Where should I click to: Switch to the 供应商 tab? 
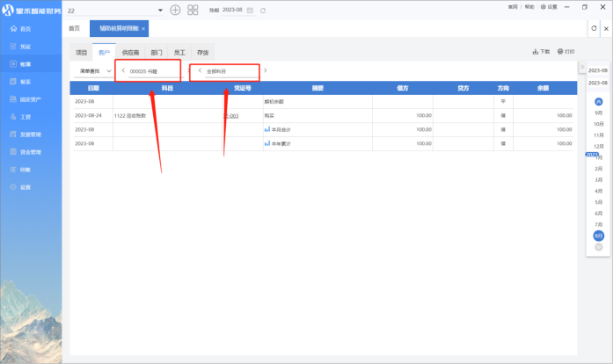click(x=130, y=53)
